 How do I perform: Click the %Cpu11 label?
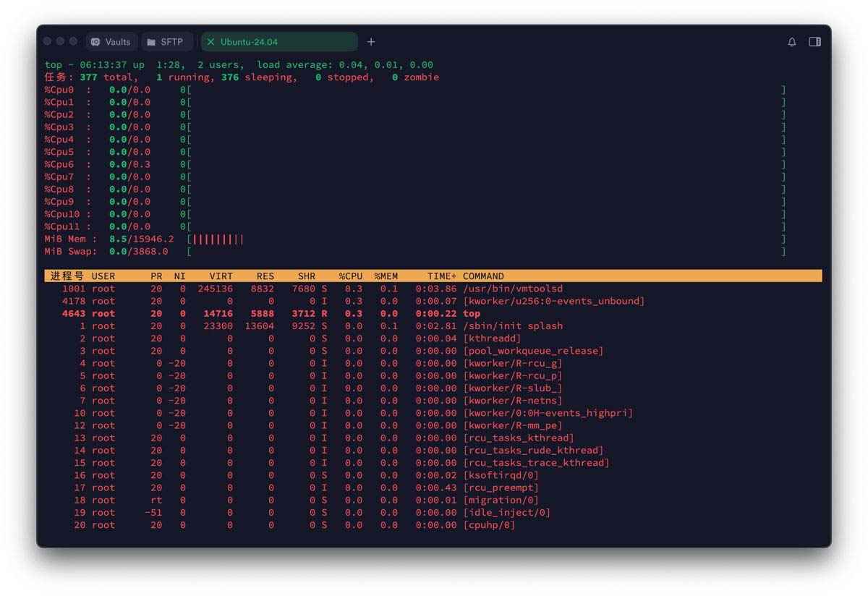pos(62,226)
